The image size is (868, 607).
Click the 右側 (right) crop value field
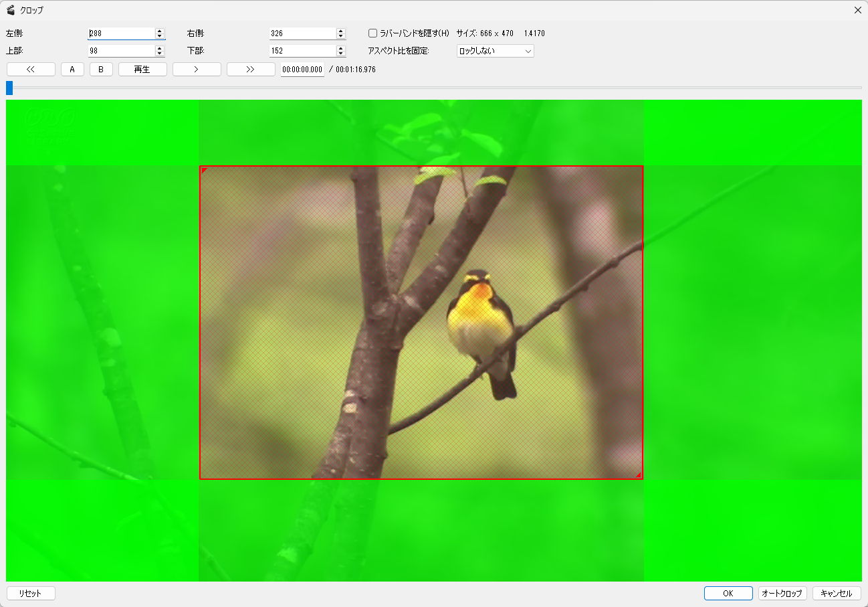[x=302, y=33]
